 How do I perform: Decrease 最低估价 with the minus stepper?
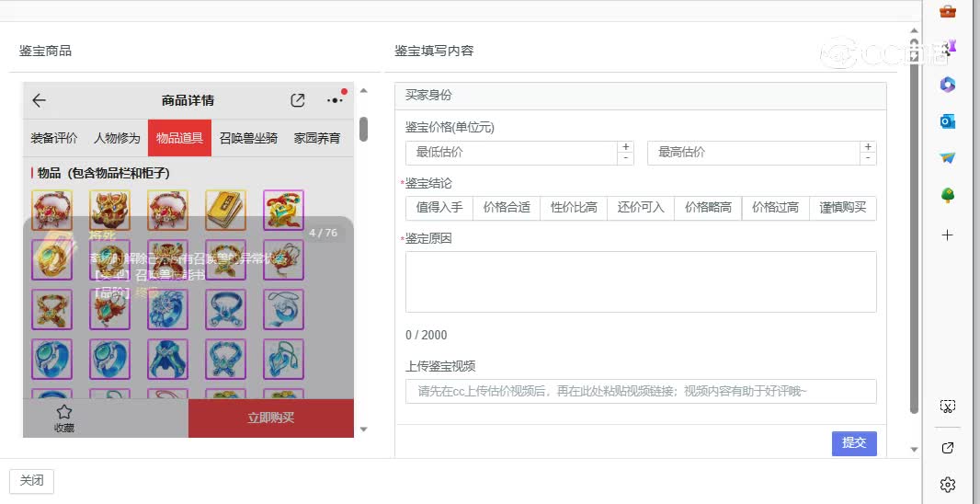click(x=626, y=159)
